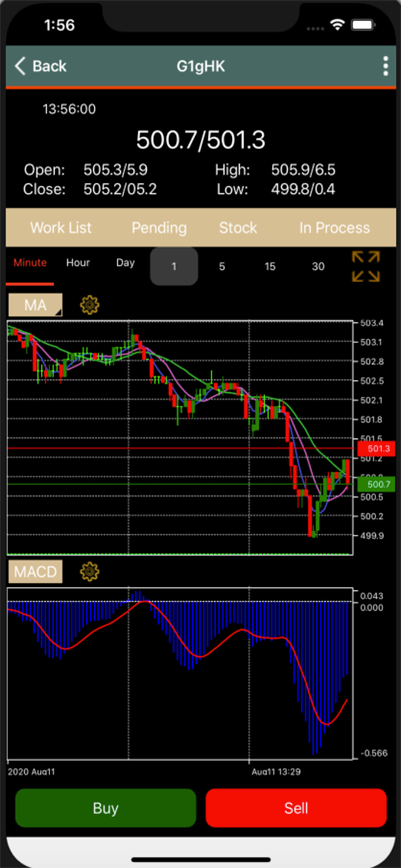
Task: Switch to the In Process tab
Action: (334, 227)
